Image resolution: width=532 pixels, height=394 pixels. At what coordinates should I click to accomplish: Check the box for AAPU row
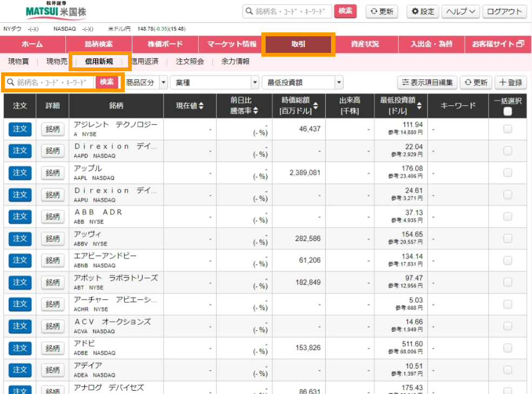508,195
